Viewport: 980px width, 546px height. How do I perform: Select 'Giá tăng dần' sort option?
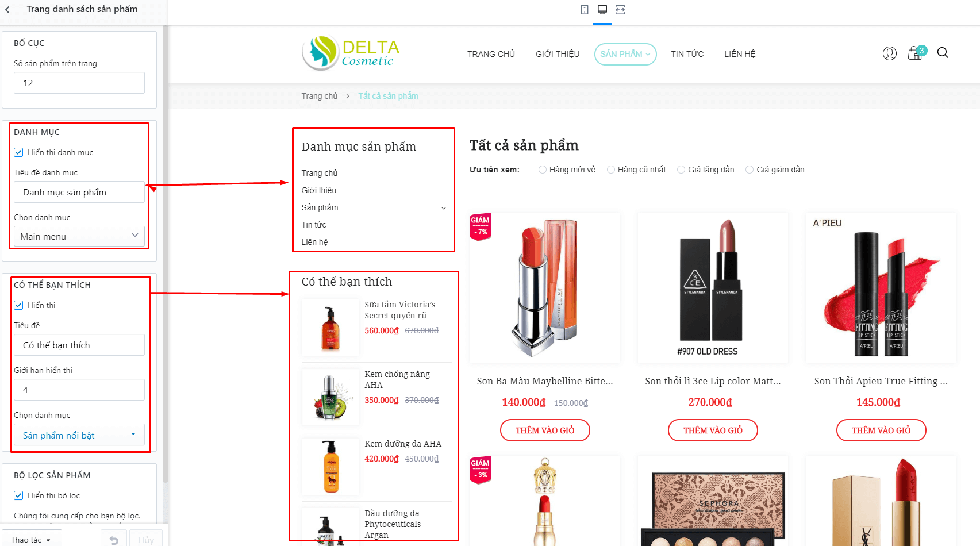pyautogui.click(x=681, y=170)
